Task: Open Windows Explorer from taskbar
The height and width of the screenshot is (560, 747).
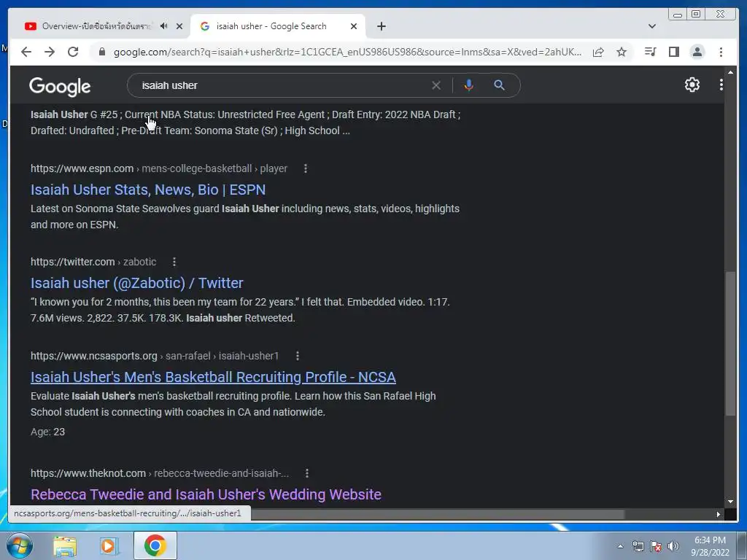Action: (x=65, y=545)
